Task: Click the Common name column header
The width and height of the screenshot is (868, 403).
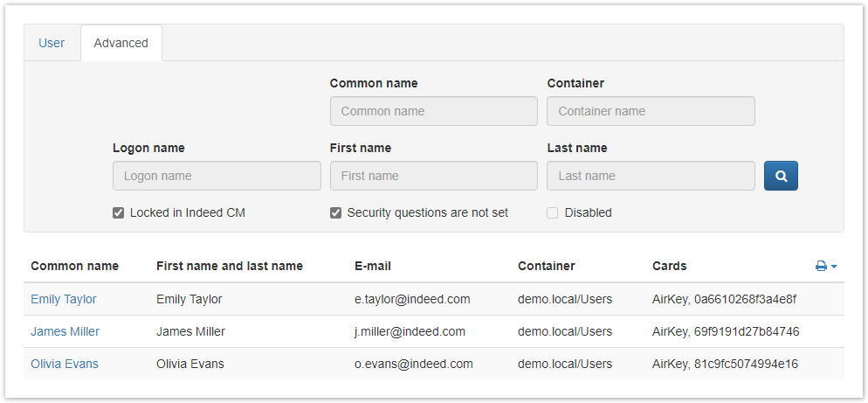Action: point(75,266)
